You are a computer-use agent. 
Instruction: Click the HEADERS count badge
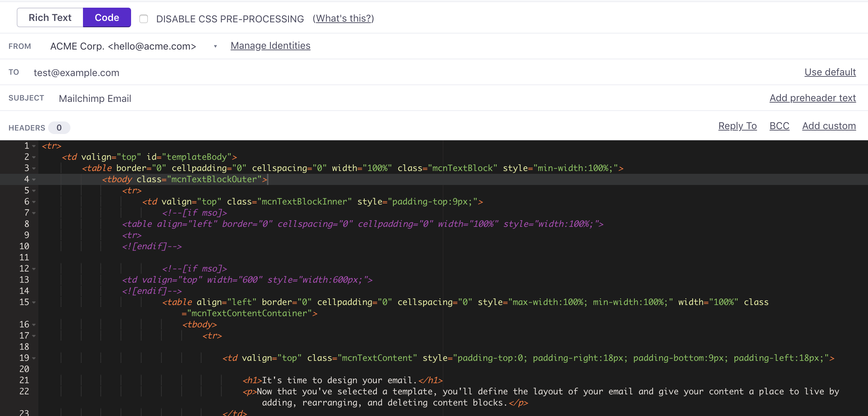pyautogui.click(x=59, y=127)
